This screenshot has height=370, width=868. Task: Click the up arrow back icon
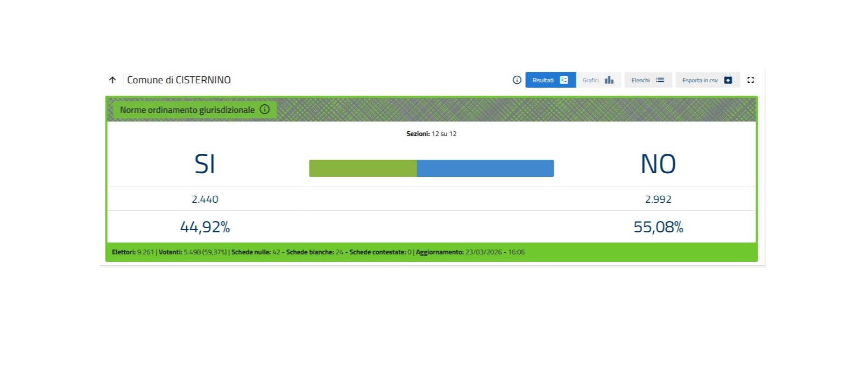click(x=112, y=80)
